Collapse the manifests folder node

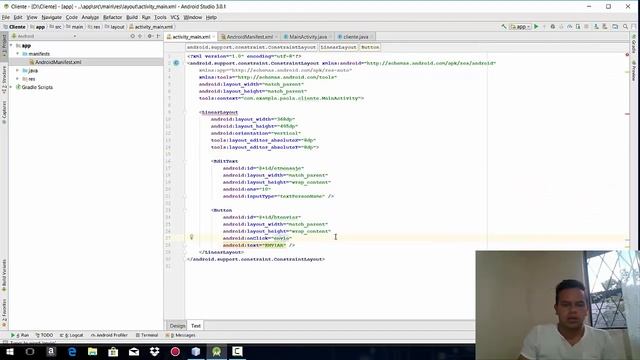click(x=18, y=54)
